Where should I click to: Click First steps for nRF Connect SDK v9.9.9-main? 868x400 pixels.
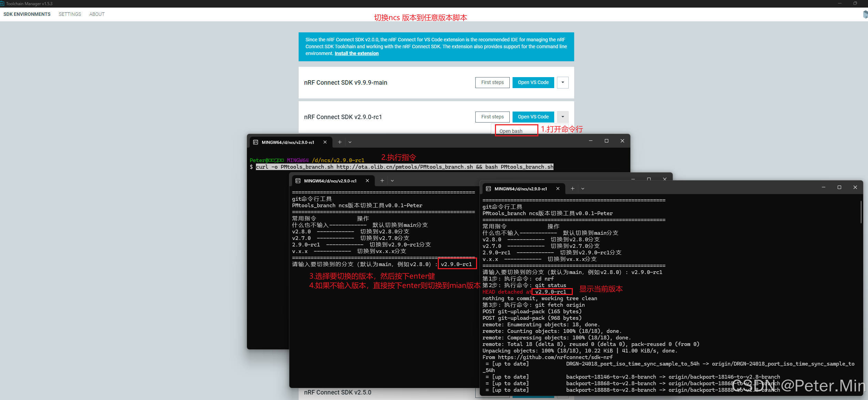(492, 83)
